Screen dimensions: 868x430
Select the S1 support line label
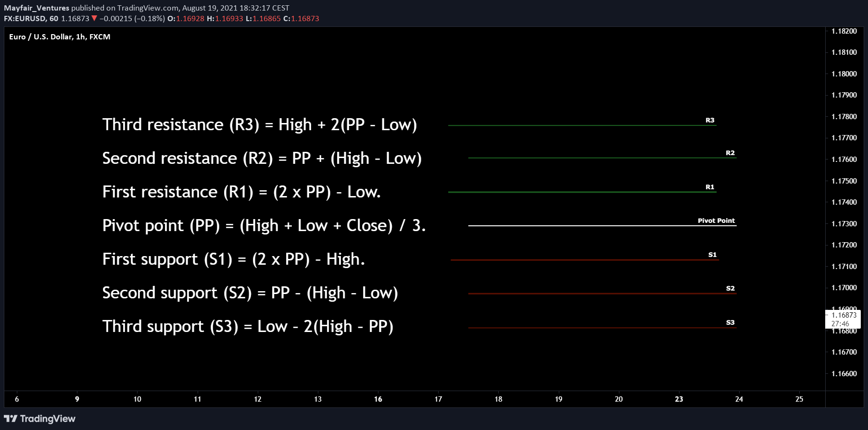click(712, 255)
